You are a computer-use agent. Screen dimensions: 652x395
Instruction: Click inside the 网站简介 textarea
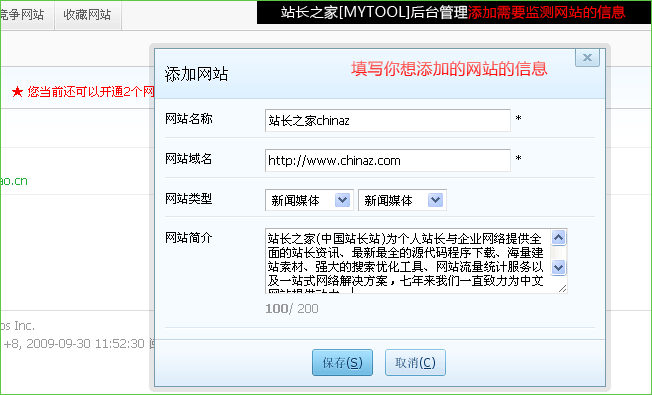[x=408, y=261]
